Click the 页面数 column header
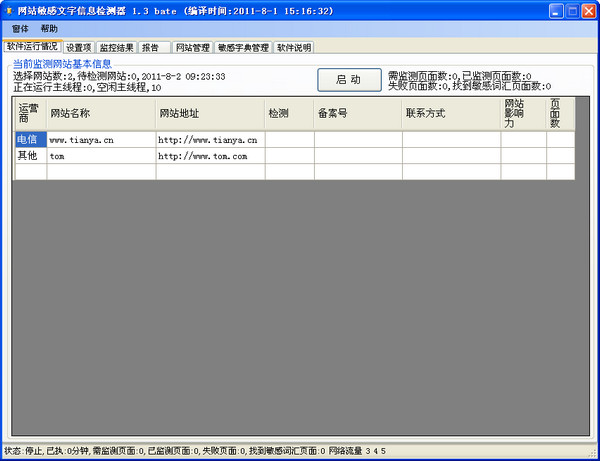The width and height of the screenshot is (600, 461). click(561, 113)
